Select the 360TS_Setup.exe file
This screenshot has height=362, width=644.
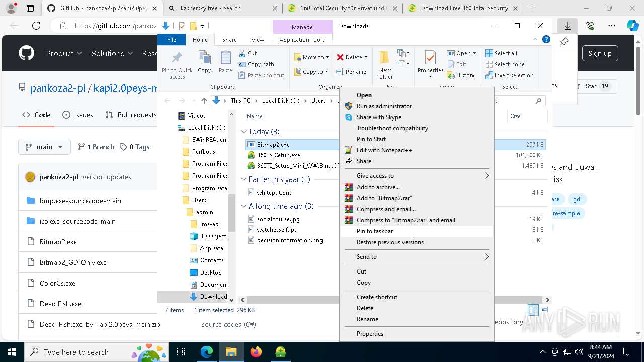pos(278,155)
